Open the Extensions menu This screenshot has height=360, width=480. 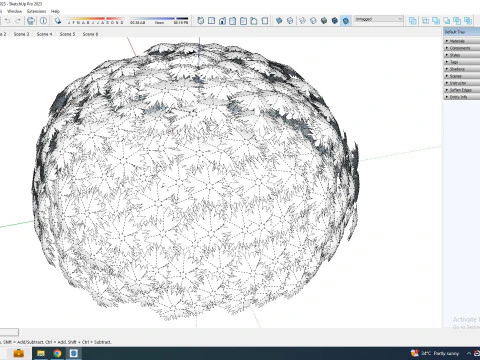pyautogui.click(x=37, y=11)
